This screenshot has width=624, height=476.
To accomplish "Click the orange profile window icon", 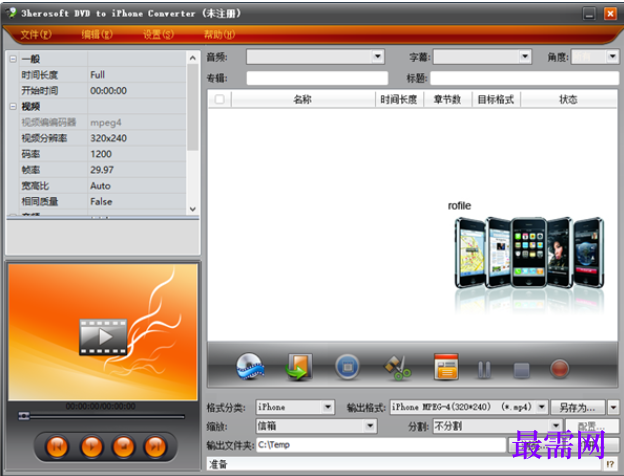I will click(x=446, y=367).
